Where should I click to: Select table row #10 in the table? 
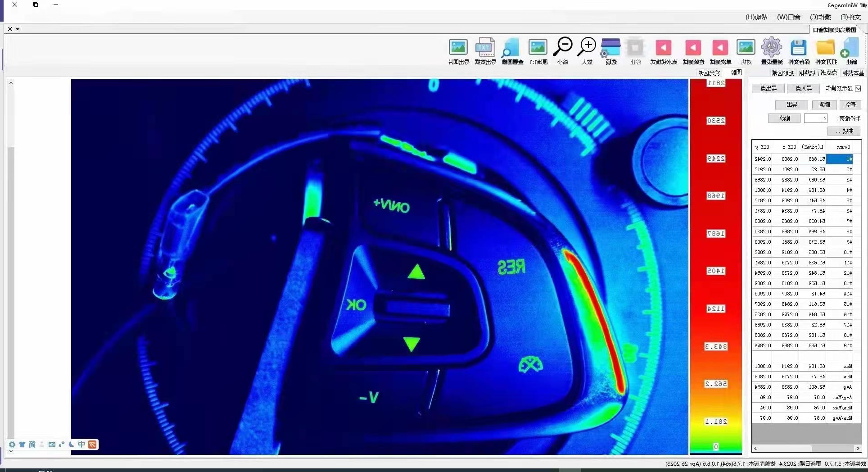coord(803,252)
